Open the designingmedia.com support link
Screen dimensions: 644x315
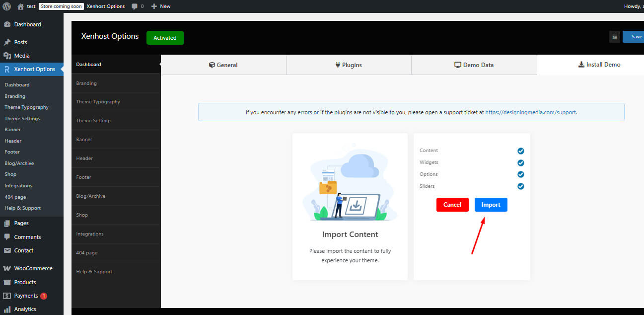click(531, 112)
